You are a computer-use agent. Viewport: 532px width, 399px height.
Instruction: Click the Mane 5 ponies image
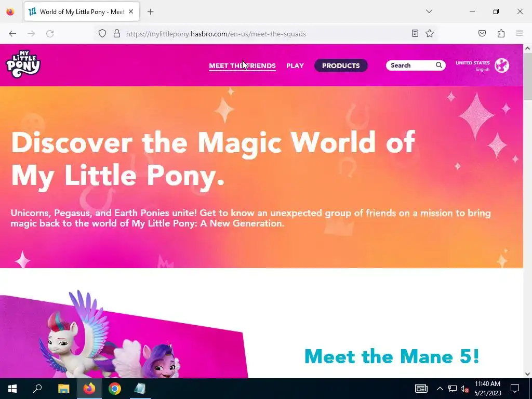[x=124, y=334]
